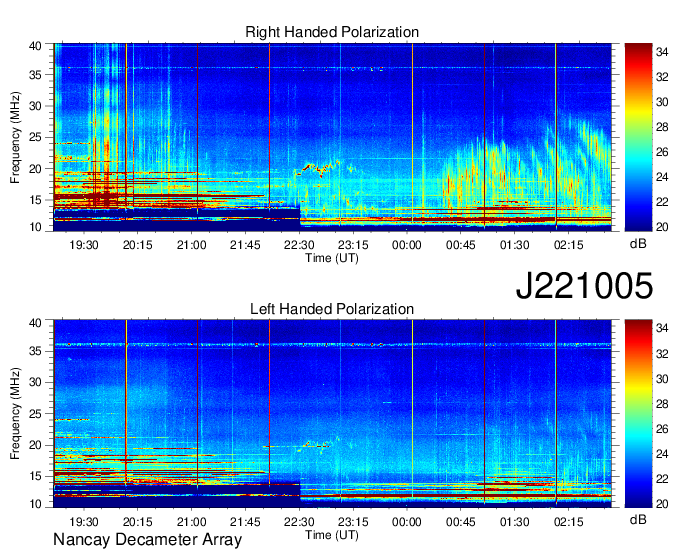
Task: Click the '21:00' time tick of Right Handed plot
Action: pyautogui.click(x=191, y=245)
